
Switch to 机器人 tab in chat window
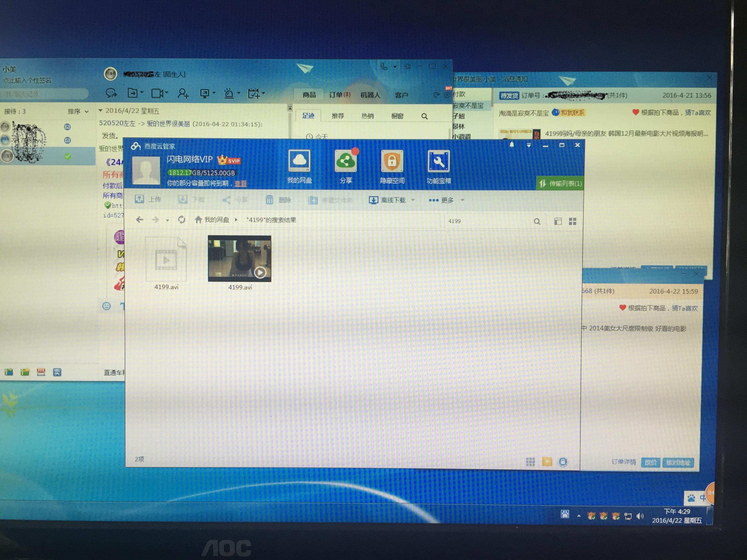pyautogui.click(x=371, y=95)
